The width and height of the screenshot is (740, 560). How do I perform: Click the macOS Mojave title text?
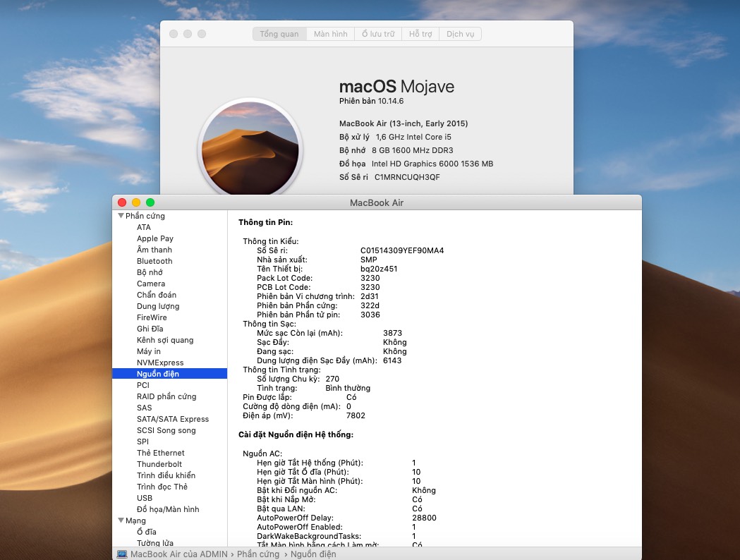click(x=396, y=86)
